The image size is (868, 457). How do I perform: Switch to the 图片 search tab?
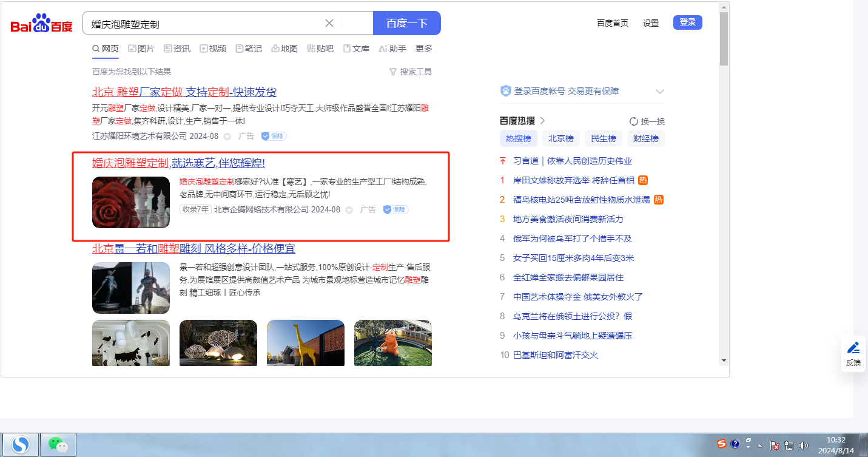coord(141,49)
